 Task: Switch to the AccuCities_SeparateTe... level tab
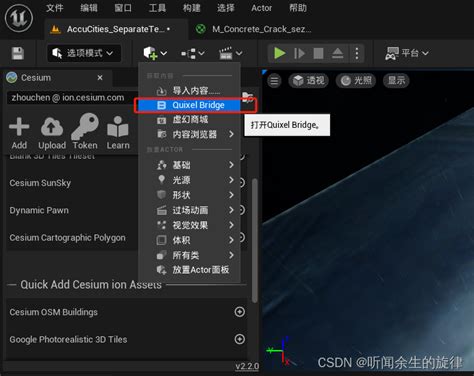[x=115, y=29]
